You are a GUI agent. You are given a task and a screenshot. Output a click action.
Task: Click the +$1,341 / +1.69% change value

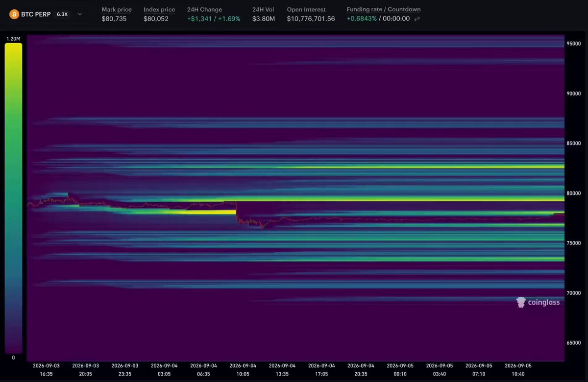[x=214, y=19]
